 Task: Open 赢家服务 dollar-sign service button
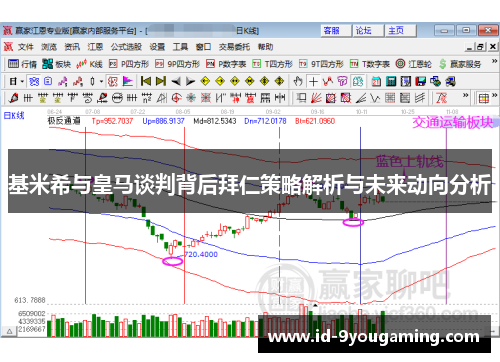[x=460, y=64]
